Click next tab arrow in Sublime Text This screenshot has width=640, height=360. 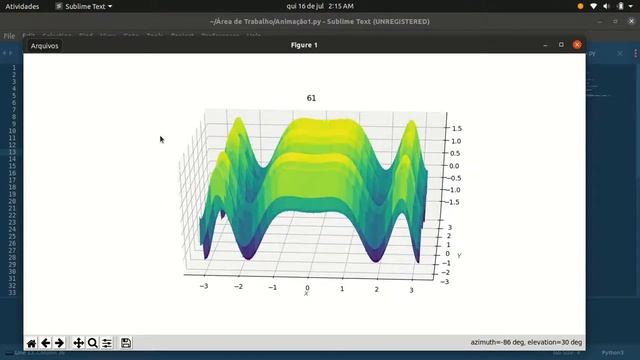[11, 53]
